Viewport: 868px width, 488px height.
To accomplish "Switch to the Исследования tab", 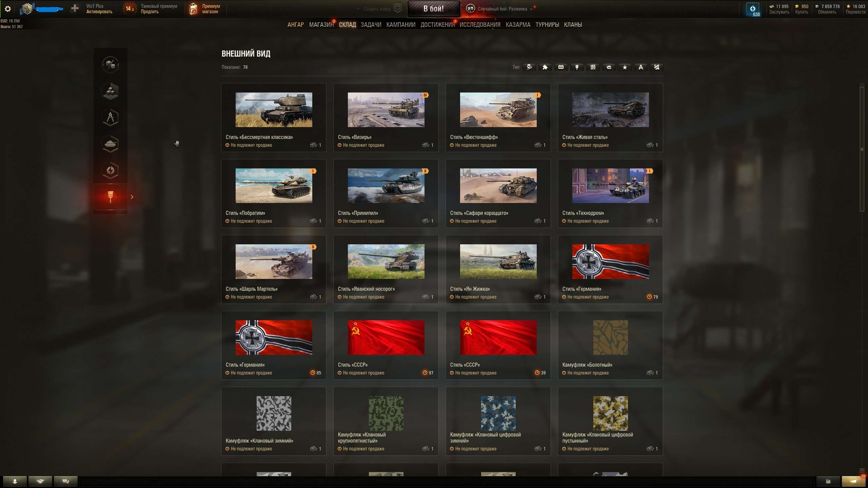I will point(480,25).
